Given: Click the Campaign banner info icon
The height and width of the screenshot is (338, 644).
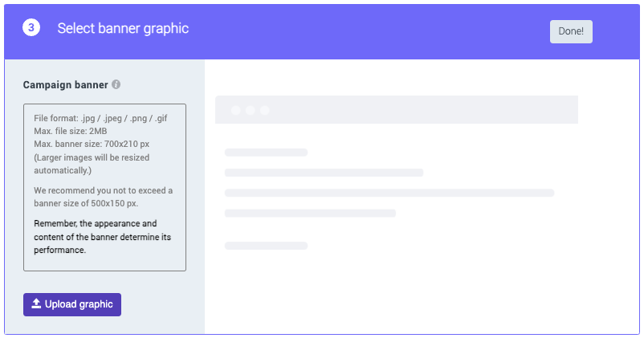Looking at the screenshot, I should click(116, 84).
